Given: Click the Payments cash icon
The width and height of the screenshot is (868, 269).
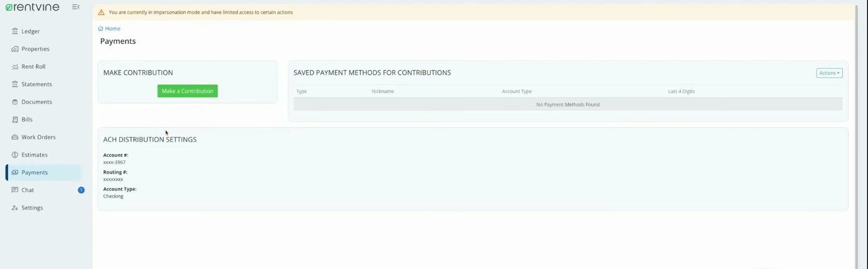Looking at the screenshot, I should [15, 172].
